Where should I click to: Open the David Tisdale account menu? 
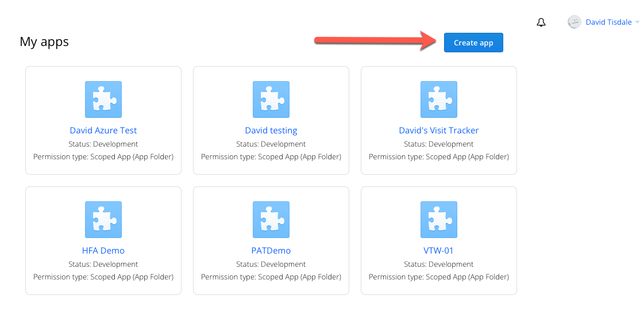609,22
